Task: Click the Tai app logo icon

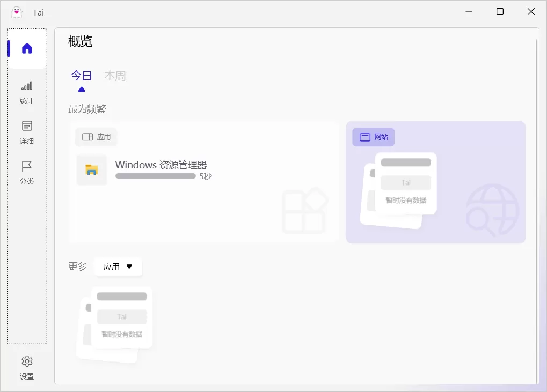Action: coord(17,12)
